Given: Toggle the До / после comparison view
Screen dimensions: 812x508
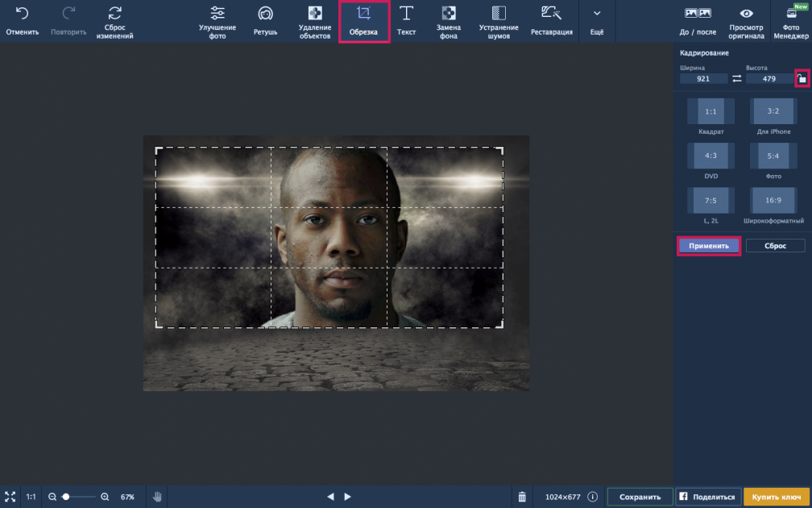Looking at the screenshot, I should tap(698, 22).
